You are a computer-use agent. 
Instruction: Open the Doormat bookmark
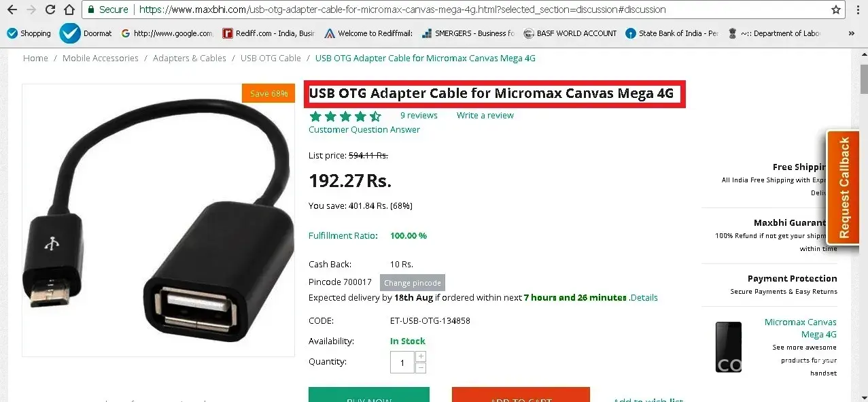(86, 33)
